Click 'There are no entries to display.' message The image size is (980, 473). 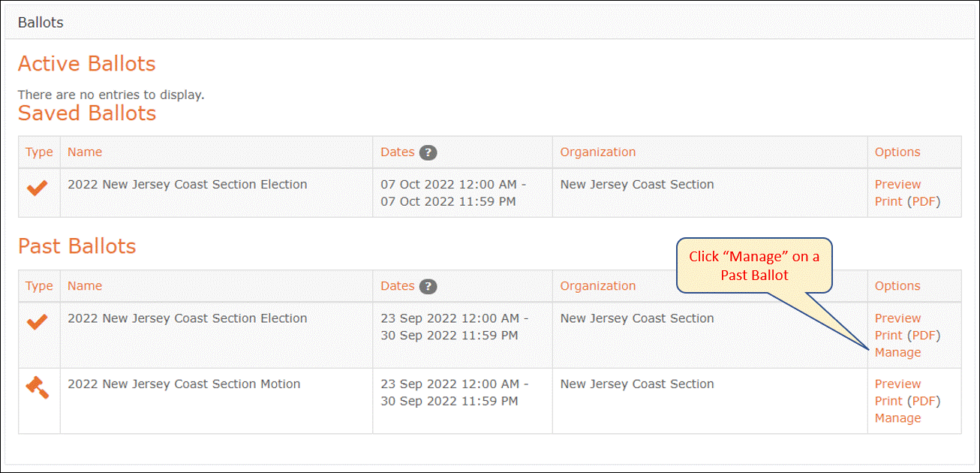click(x=111, y=95)
